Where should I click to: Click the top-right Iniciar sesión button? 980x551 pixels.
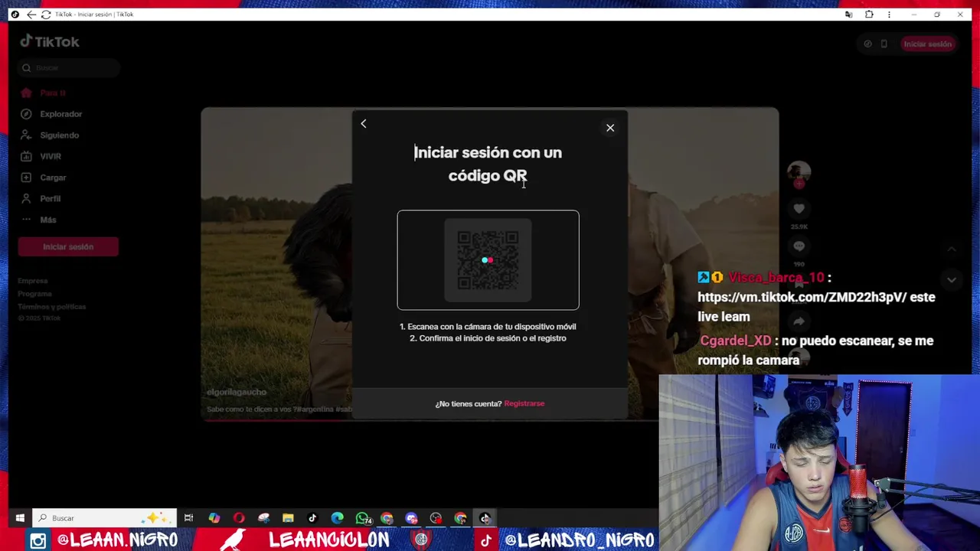point(927,44)
